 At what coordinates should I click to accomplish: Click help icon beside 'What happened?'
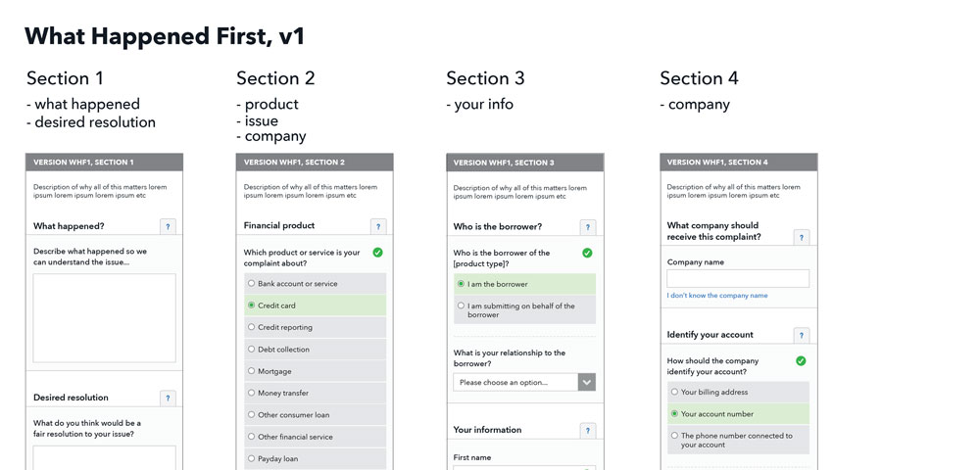click(x=168, y=227)
